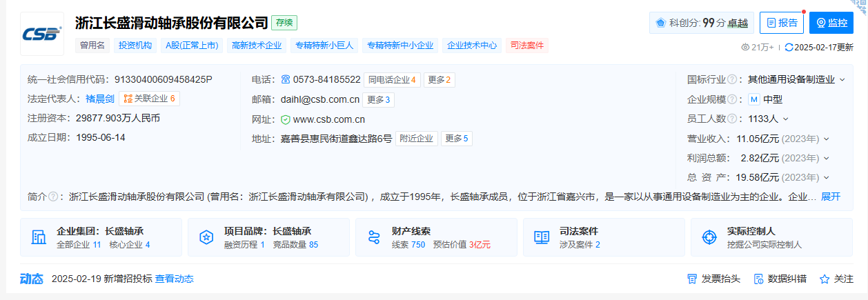
Task: Select the 企业技术中心 tag
Action: (x=472, y=46)
